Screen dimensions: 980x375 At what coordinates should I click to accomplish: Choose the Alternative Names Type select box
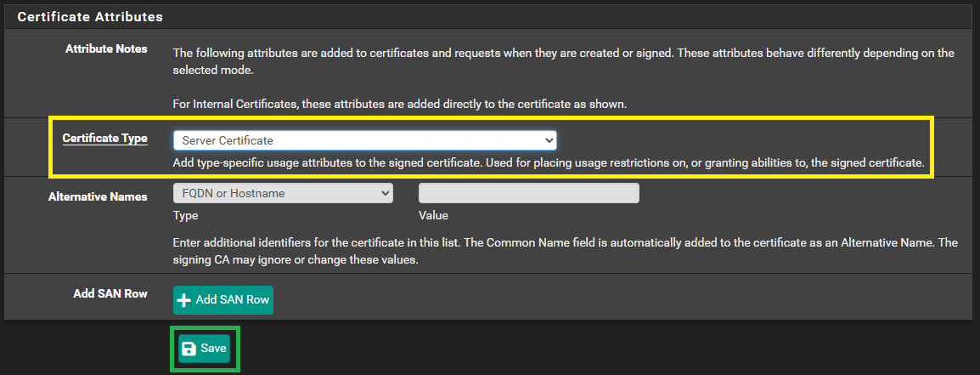[x=283, y=193]
